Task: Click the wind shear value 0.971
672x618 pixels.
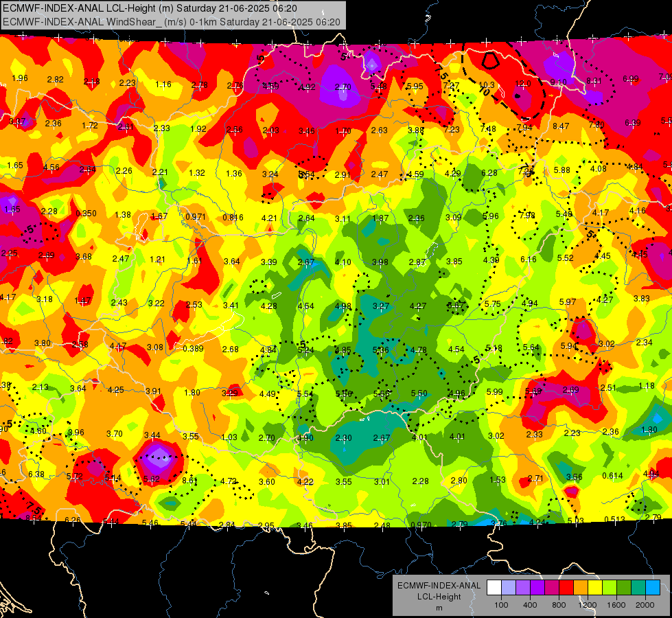Action: pos(196,216)
